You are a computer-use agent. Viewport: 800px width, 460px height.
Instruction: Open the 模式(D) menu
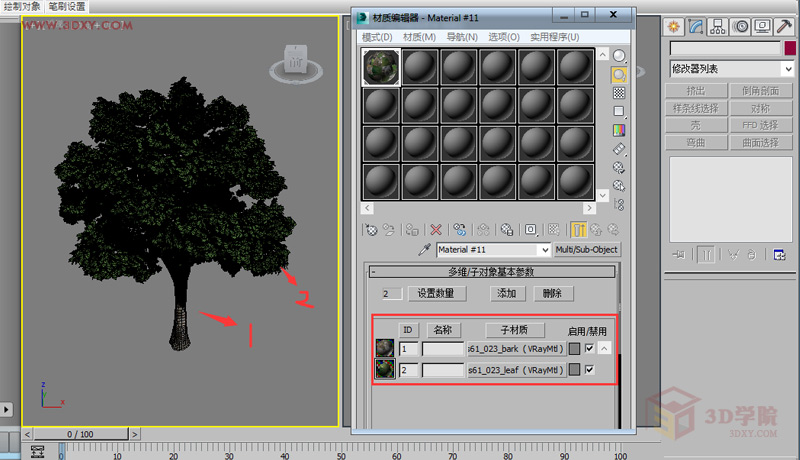click(x=377, y=37)
